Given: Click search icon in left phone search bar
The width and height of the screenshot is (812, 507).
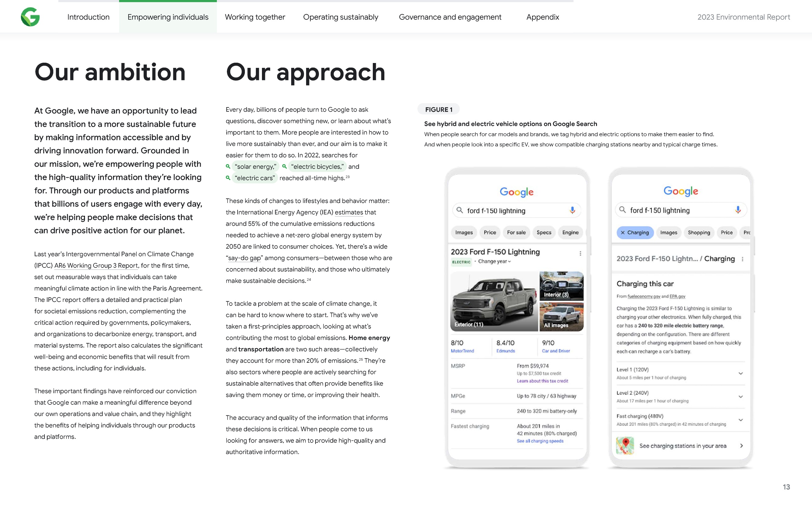Looking at the screenshot, I should click(x=459, y=210).
